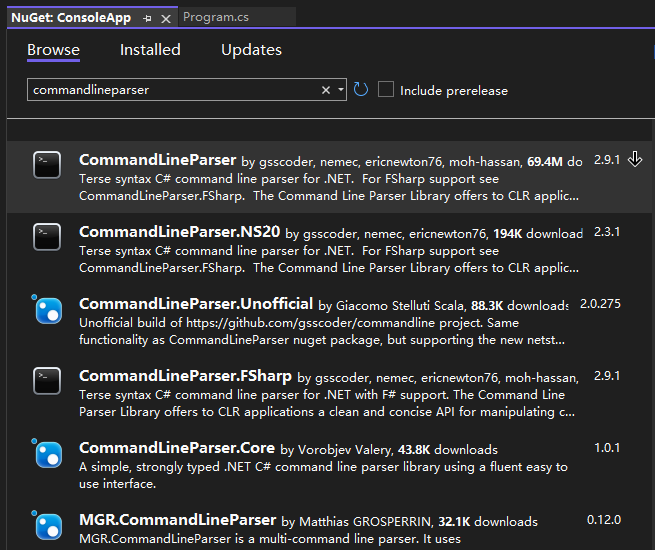Screen dimensions: 655x550
Task: Click the 32.1K downloads count
Action: (x=454, y=522)
